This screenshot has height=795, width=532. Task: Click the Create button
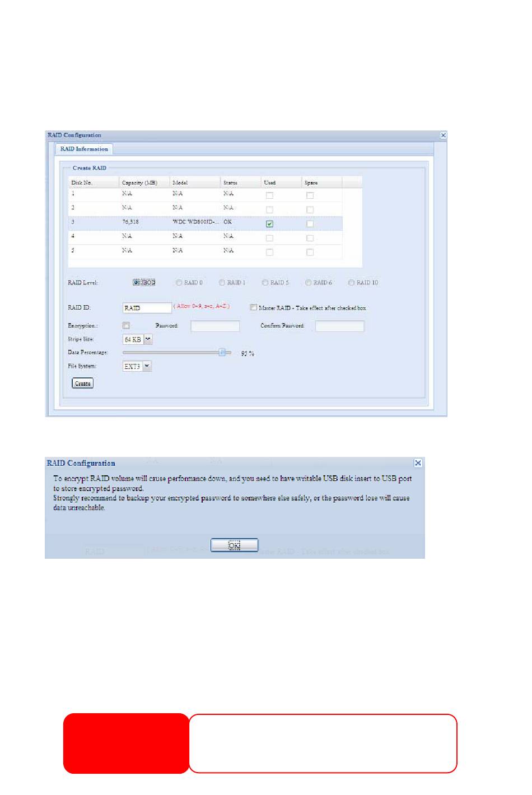coord(83,384)
